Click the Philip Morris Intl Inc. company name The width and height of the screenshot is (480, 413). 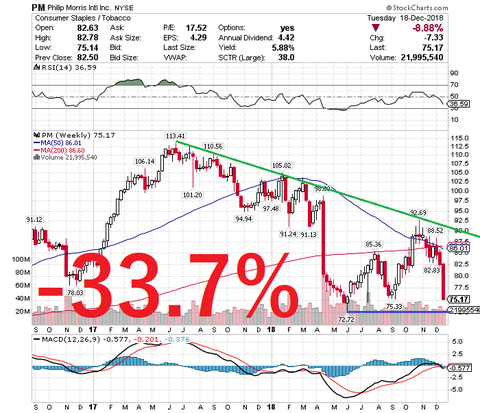[x=79, y=8]
